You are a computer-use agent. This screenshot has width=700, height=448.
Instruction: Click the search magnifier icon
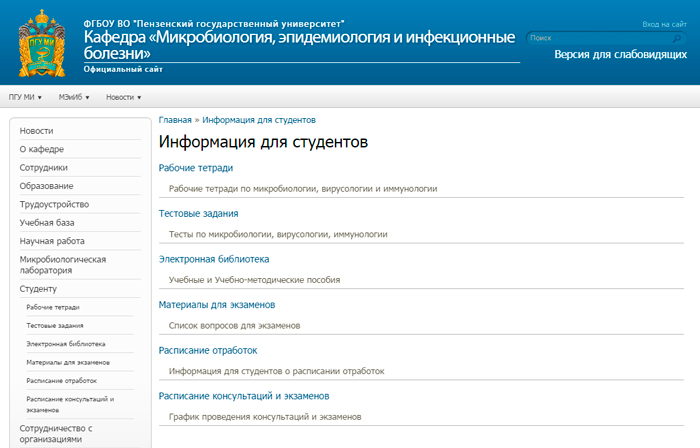677,38
